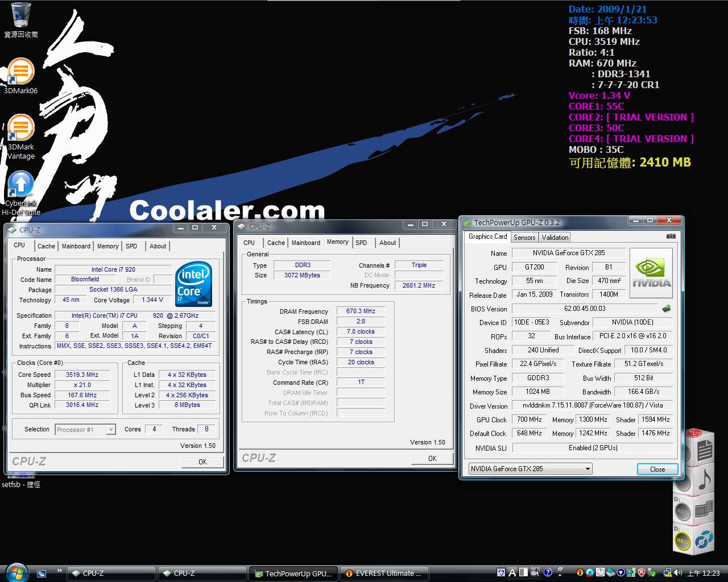Screen dimensions: 728x582
Task: Click the EVEREST orange info tray icon
Action: point(580,572)
